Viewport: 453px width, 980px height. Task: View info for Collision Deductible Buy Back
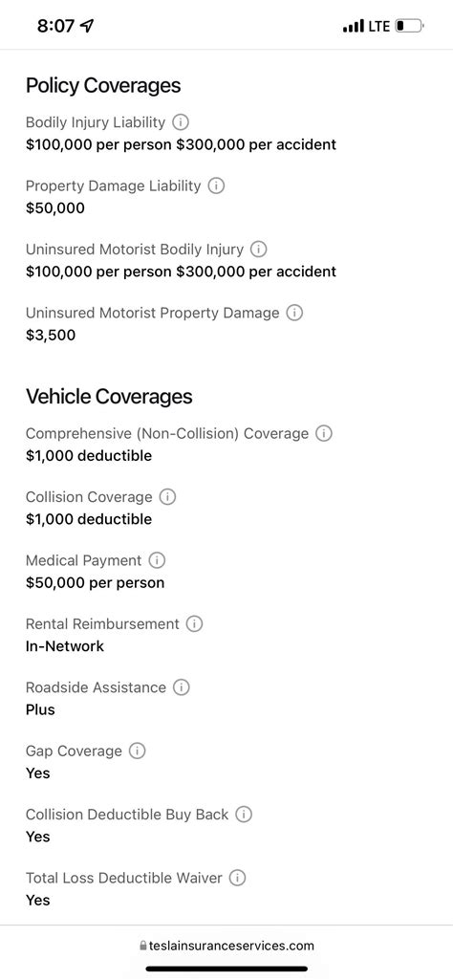click(244, 815)
